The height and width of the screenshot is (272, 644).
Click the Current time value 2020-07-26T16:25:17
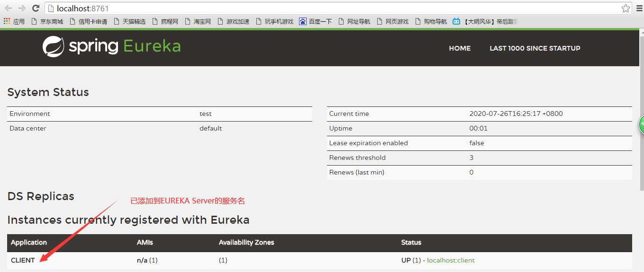(x=516, y=114)
